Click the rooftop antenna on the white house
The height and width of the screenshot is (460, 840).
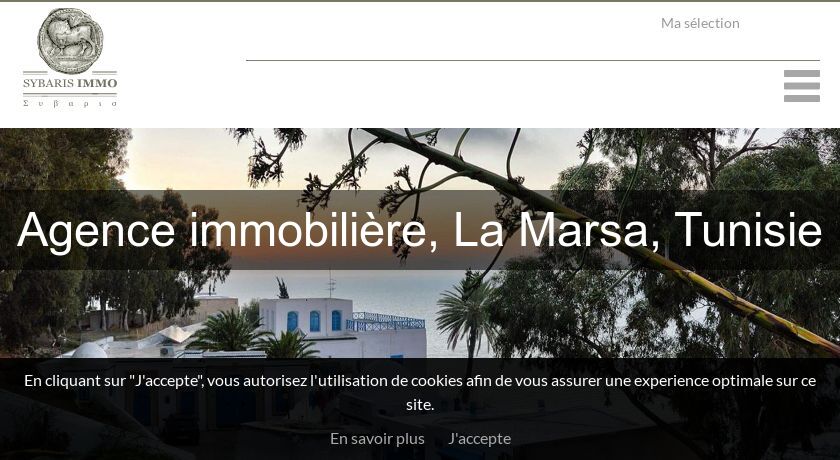point(332,284)
